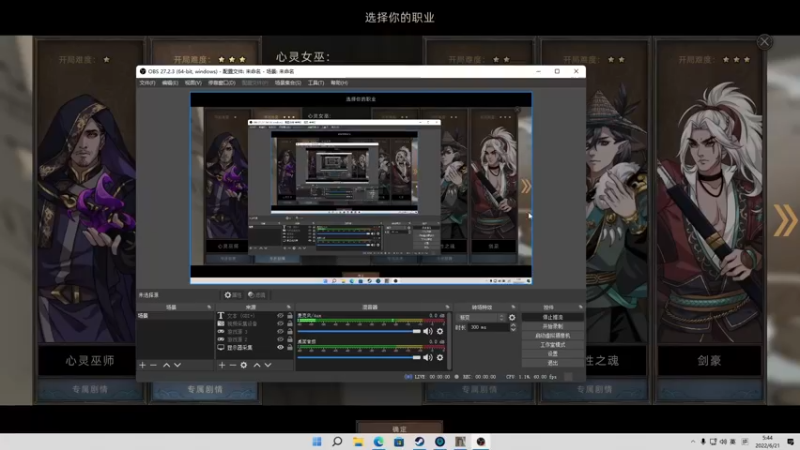
Task: Select the Display Capture source row
Action: point(255,347)
